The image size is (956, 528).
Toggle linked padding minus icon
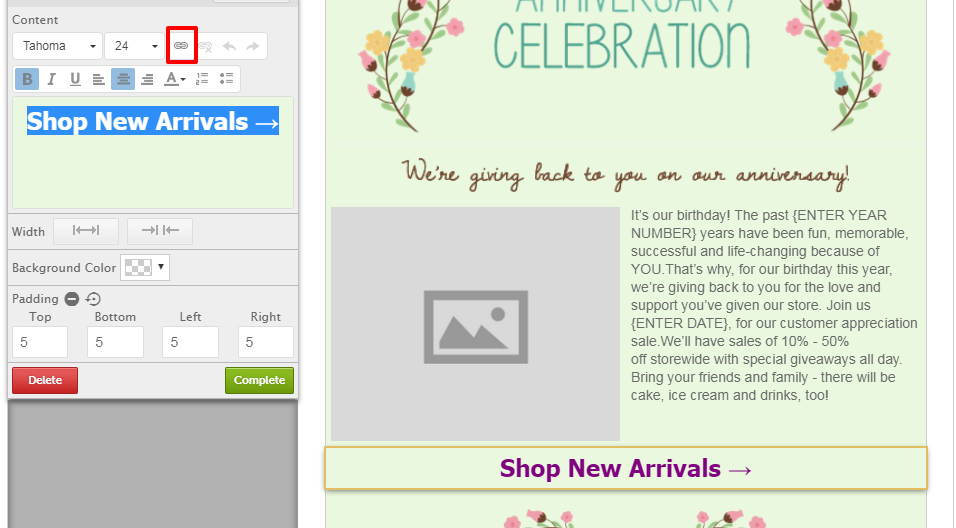coord(72,299)
